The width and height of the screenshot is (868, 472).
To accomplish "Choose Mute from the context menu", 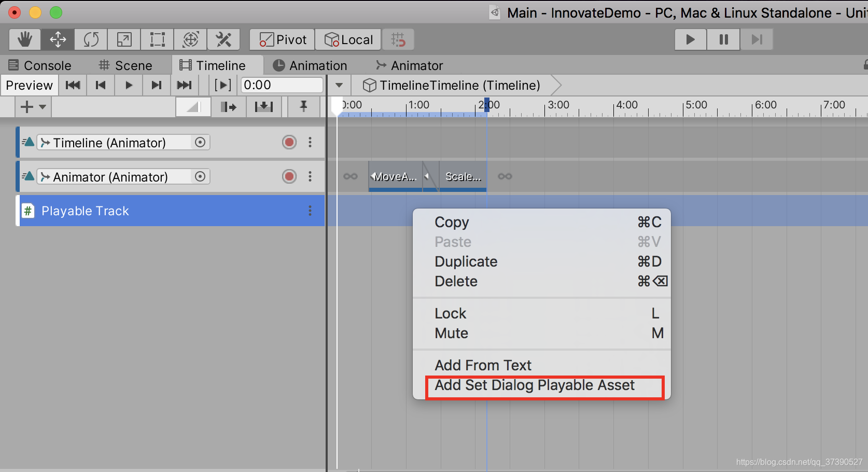I will (x=541, y=333).
